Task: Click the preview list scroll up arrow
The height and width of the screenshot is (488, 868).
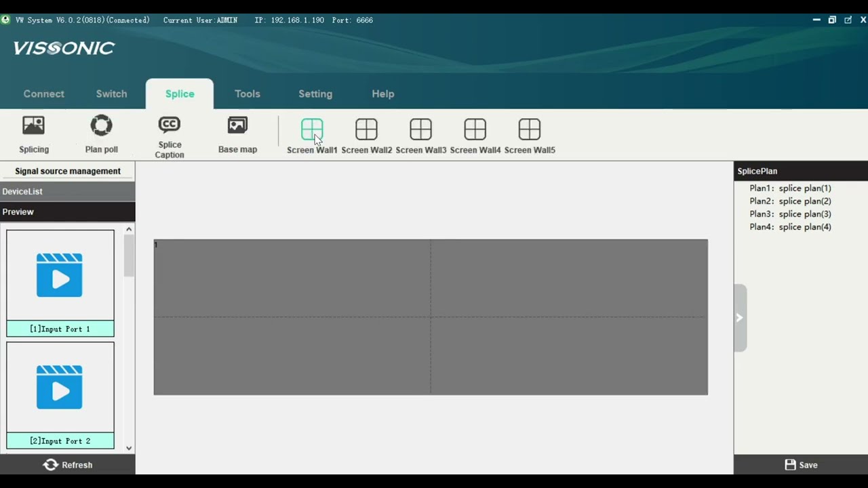Action: pyautogui.click(x=129, y=229)
